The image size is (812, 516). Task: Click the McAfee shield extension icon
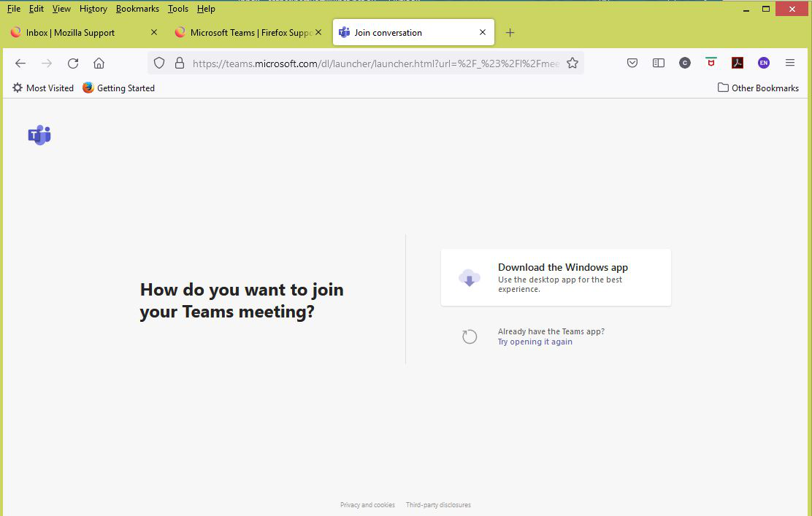pos(710,63)
